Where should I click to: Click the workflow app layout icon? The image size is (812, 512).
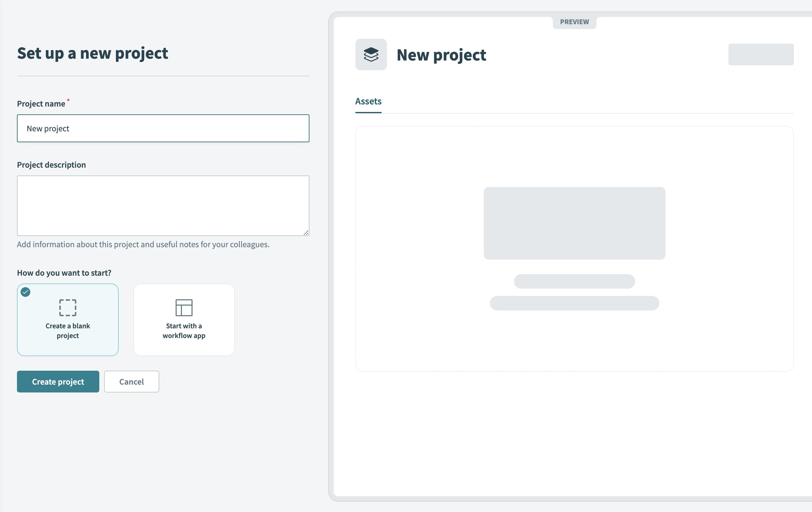[184, 307]
